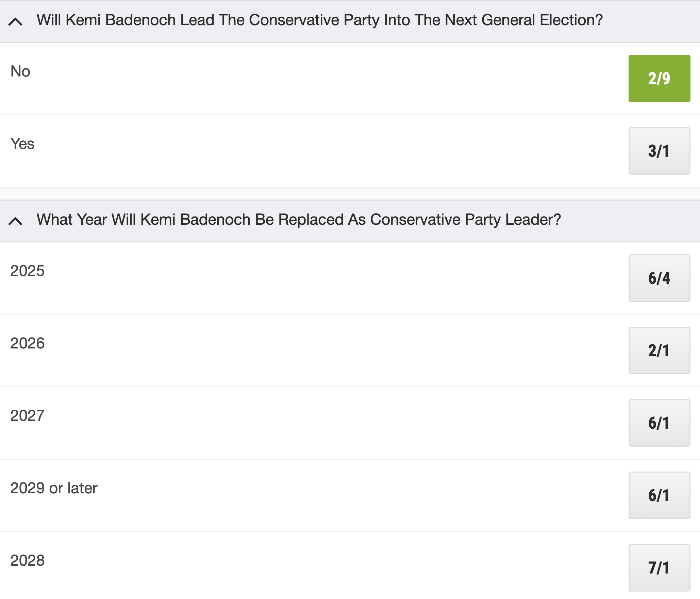Image resolution: width=700 pixels, height=599 pixels.
Task: Select 7/1 odds for year 2028
Action: pos(659,568)
